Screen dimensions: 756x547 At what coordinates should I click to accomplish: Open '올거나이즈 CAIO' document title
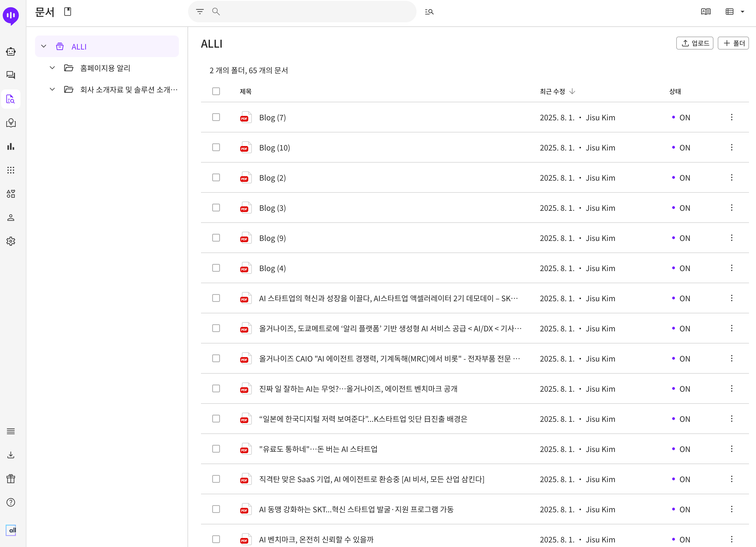tap(389, 359)
